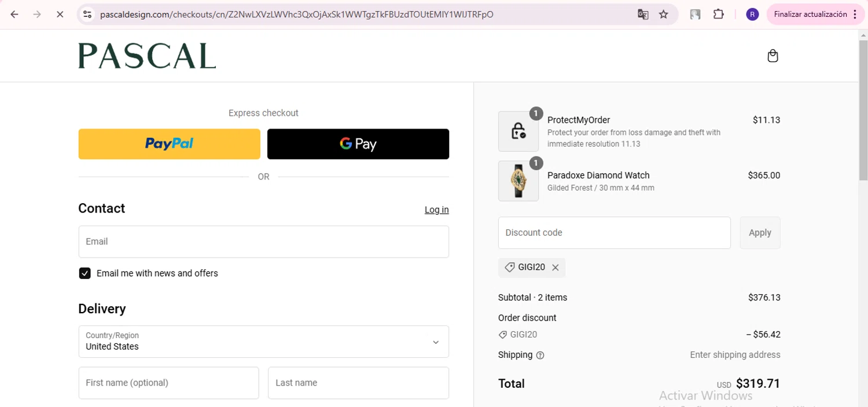Choose Google Pay express checkout
Viewport: 868px width, 407px height.
358,144
